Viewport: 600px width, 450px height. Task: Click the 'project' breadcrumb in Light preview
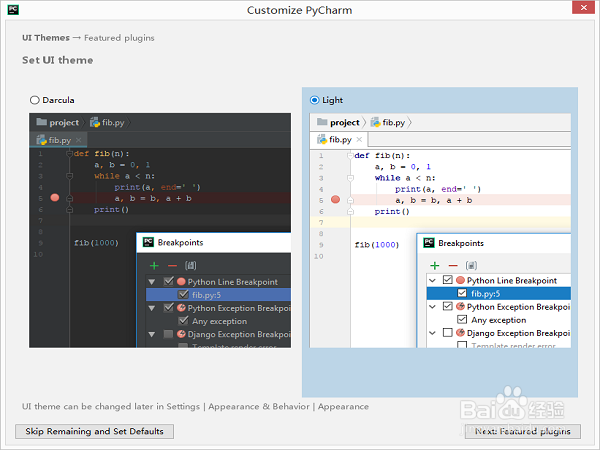click(345, 122)
